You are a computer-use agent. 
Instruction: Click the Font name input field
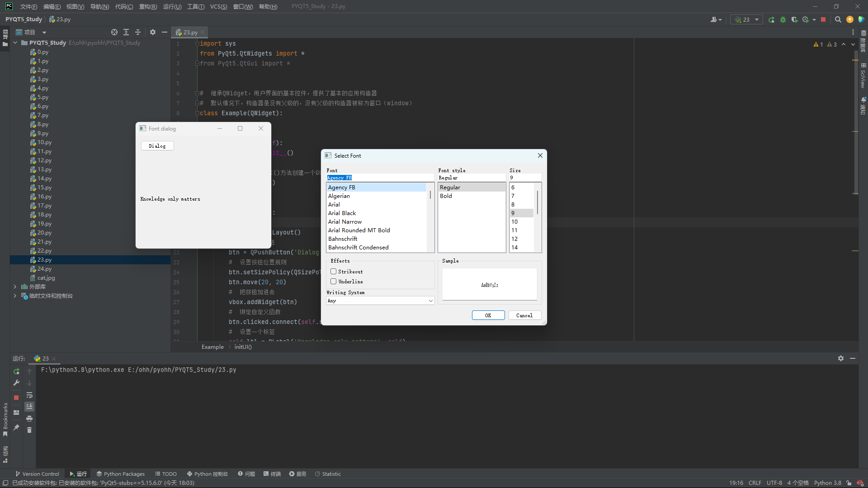point(380,178)
